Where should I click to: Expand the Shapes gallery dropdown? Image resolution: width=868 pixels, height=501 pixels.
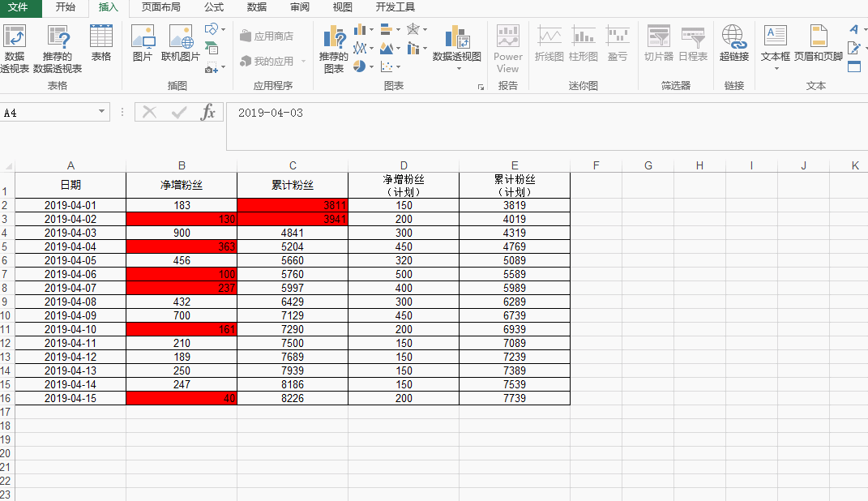pos(223,29)
